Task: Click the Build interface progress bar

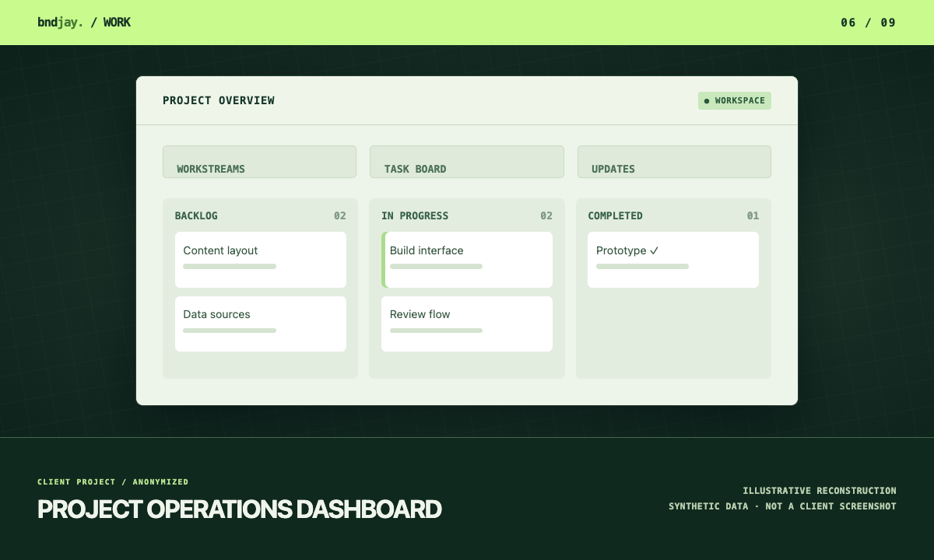Action: (436, 267)
